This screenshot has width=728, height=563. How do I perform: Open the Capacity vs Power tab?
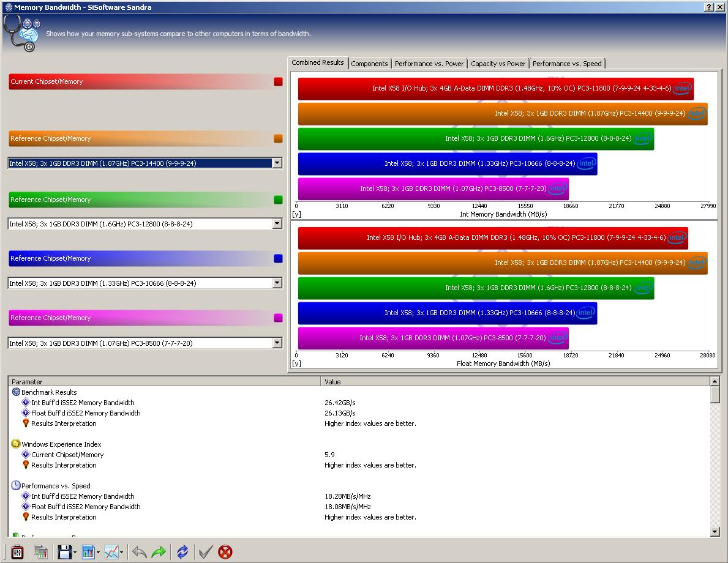(x=498, y=64)
